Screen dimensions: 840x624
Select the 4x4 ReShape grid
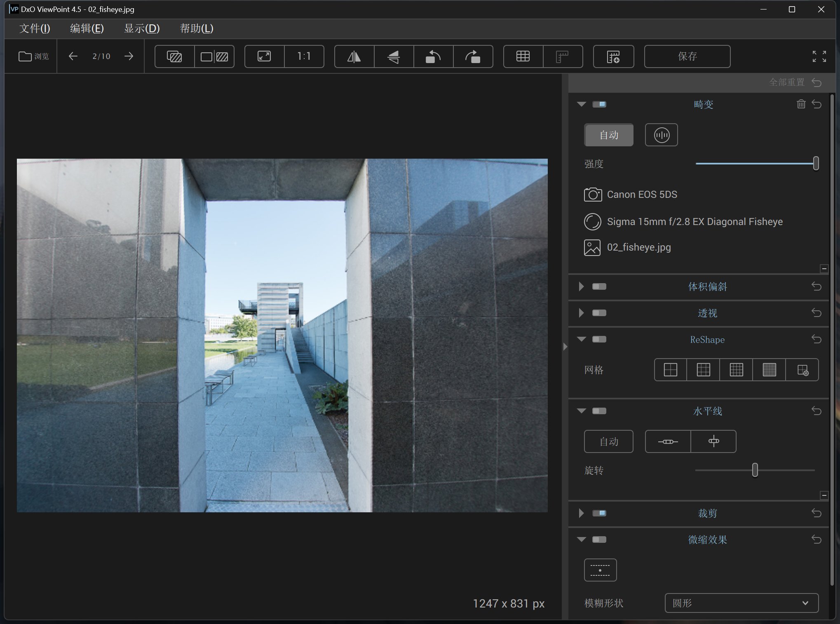737,370
